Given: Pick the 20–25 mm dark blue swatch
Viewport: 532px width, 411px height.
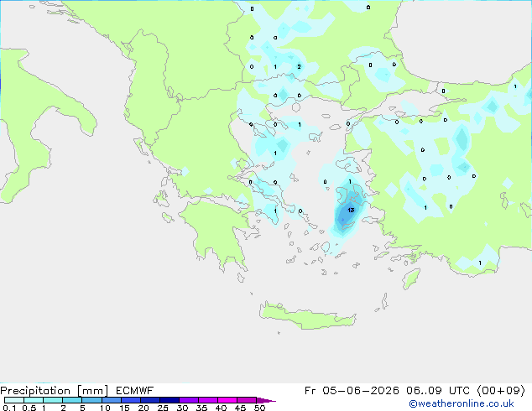Looking at the screenshot, I should [150, 400].
